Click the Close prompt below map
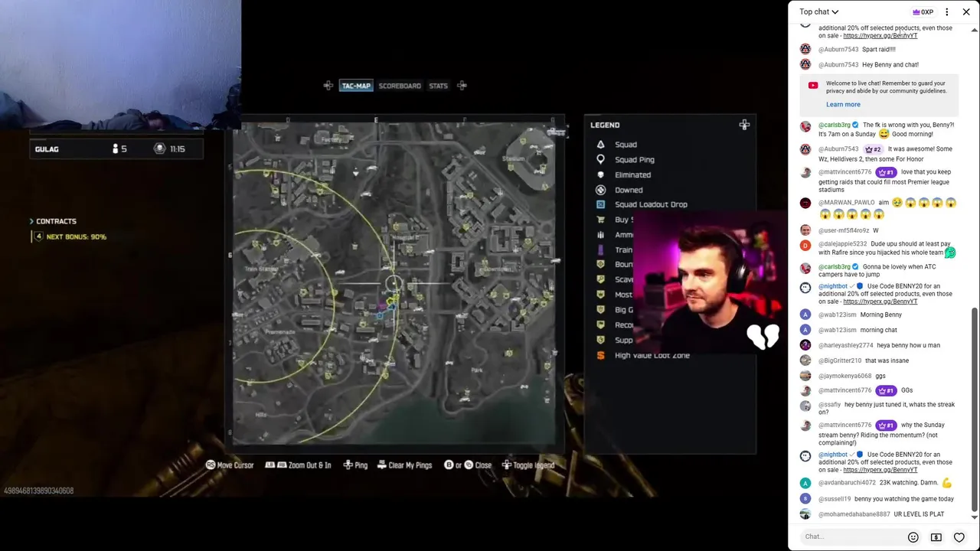Image resolution: width=980 pixels, height=551 pixels. pyautogui.click(x=468, y=465)
